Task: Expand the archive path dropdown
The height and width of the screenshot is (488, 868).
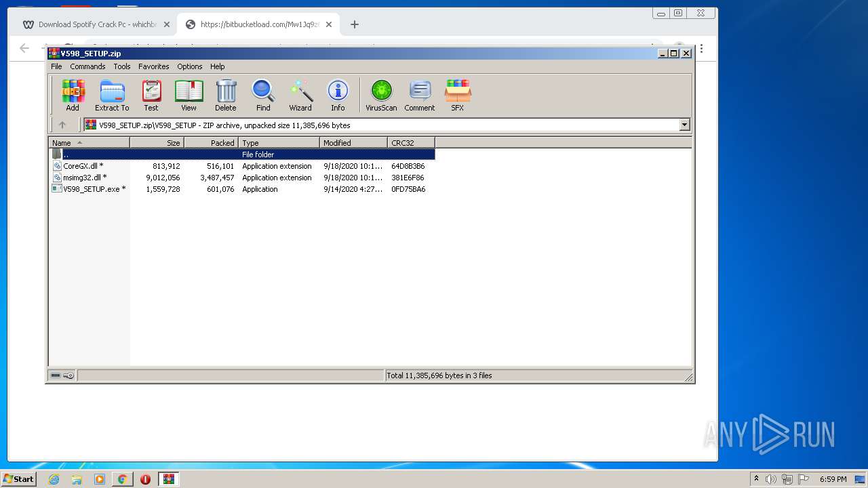Action: [x=684, y=125]
